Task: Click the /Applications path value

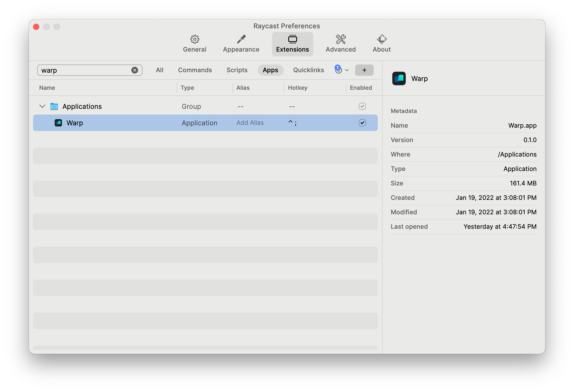Action: [517, 154]
